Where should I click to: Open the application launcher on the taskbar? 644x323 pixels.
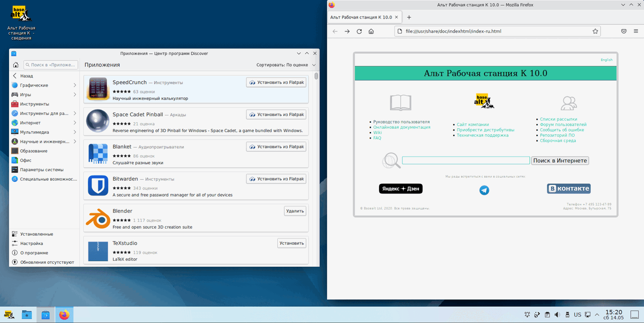(9, 315)
